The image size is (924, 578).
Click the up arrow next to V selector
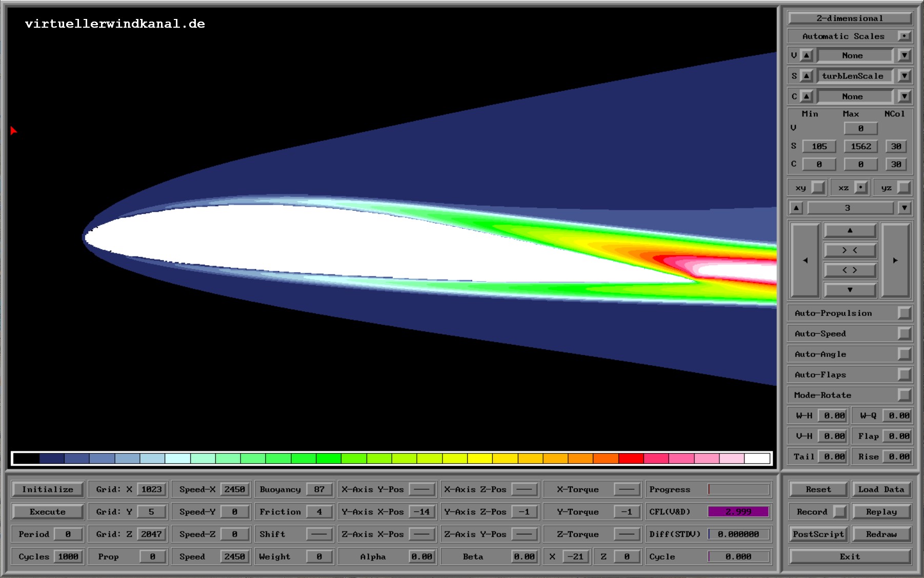click(807, 55)
